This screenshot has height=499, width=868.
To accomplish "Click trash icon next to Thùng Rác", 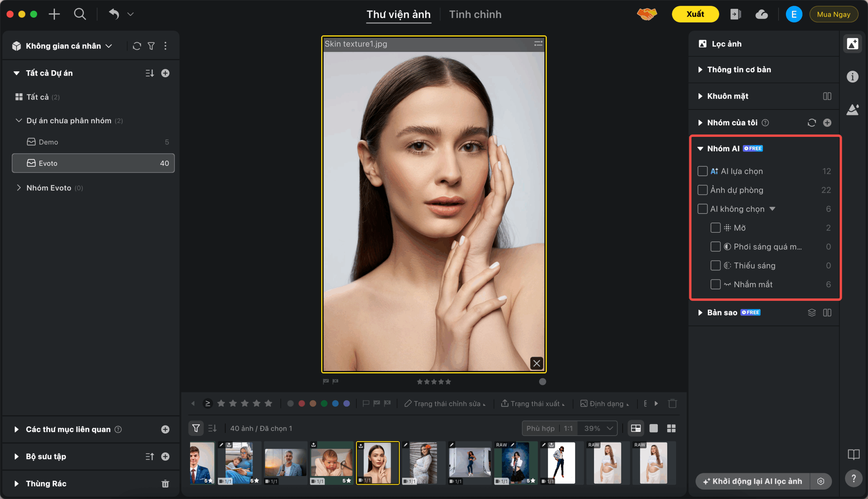I will coord(165,483).
